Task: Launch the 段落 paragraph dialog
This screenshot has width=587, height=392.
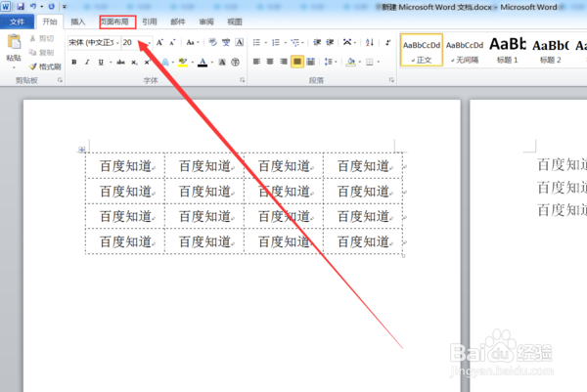Action: pyautogui.click(x=391, y=80)
